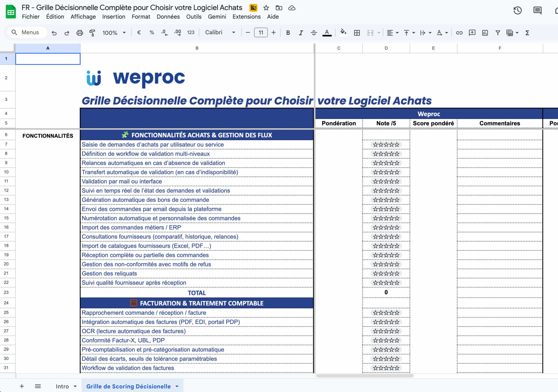Open the Données menu
558x392 pixels.
(168, 17)
